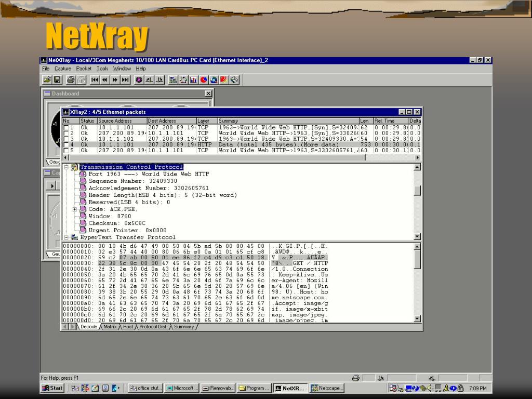Close the Dashboard window
Screen dimensions: 532x399
(208, 94)
